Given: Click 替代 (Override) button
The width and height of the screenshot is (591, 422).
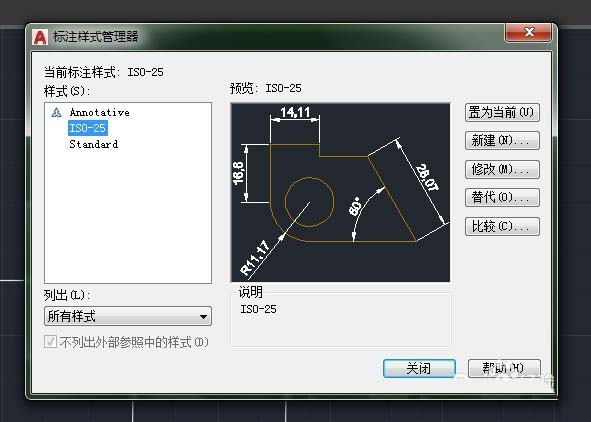Looking at the screenshot, I should 502,197.
